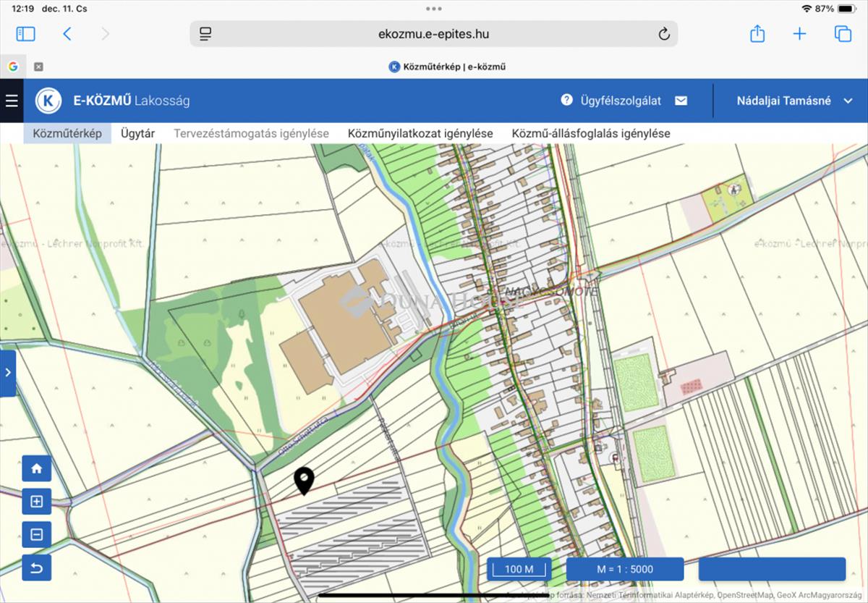Select Közműnyilatkozat igénylése menu item
Image resolution: width=868 pixels, height=603 pixels.
(x=420, y=133)
